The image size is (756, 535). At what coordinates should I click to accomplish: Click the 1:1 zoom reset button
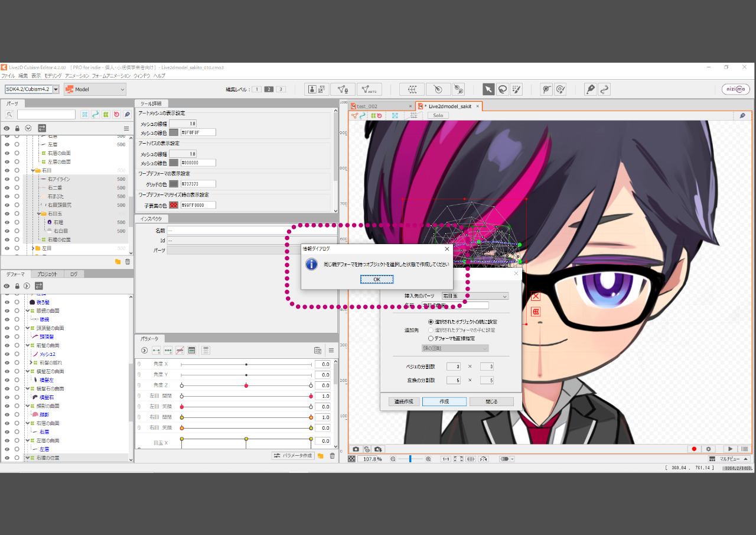pos(446,459)
